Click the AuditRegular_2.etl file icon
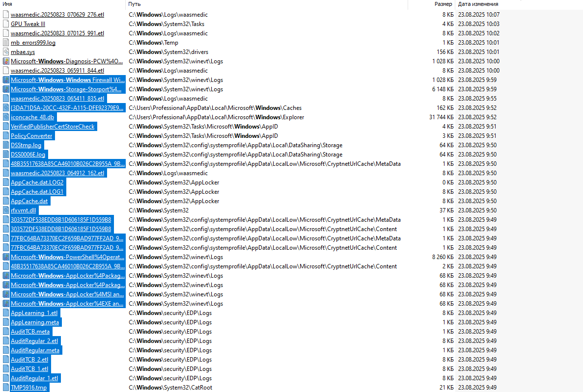Viewport: 583px width, 392px height. pyautogui.click(x=5, y=340)
